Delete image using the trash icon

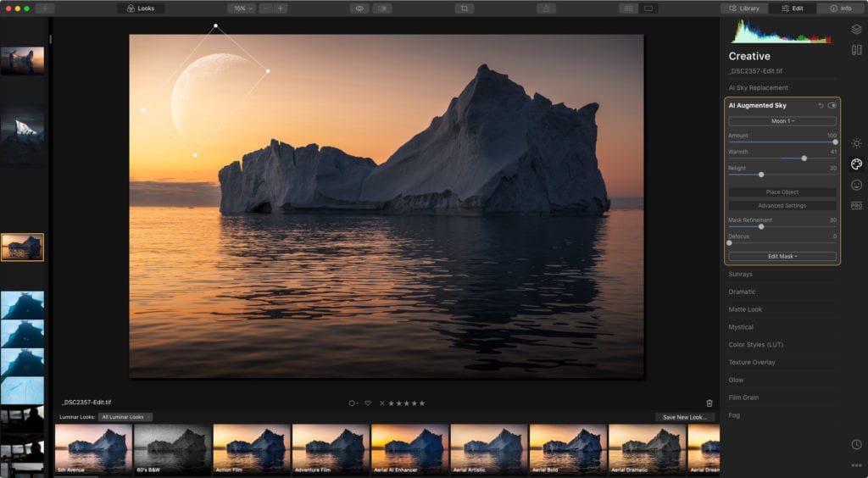pos(709,403)
